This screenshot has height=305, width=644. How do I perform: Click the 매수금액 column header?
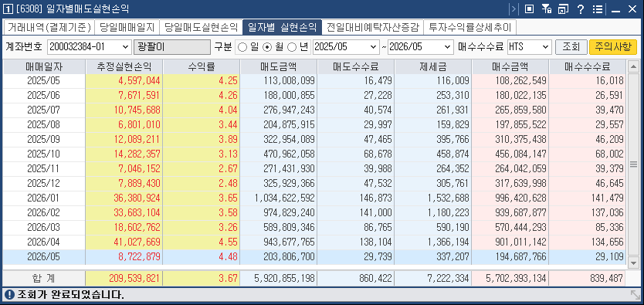[510, 67]
